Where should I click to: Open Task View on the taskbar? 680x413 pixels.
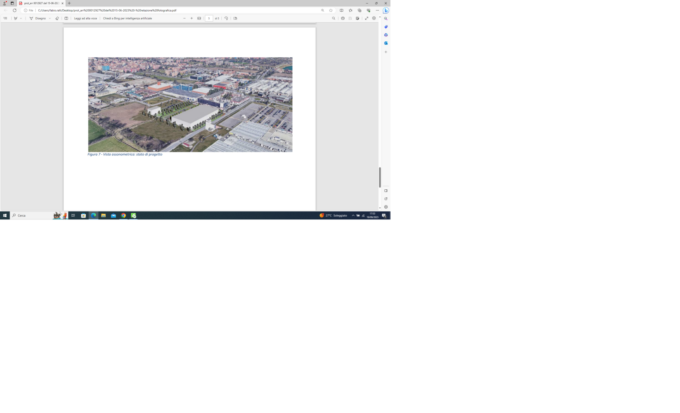73,215
